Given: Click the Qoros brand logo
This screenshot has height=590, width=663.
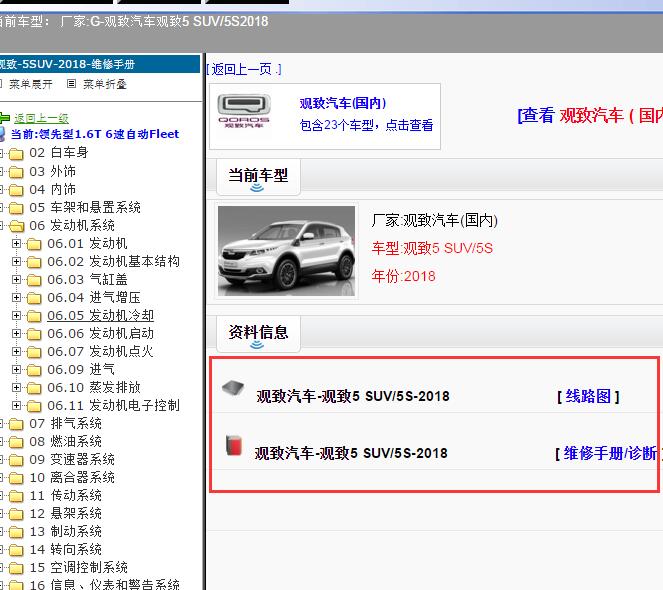Looking at the screenshot, I should (x=244, y=111).
